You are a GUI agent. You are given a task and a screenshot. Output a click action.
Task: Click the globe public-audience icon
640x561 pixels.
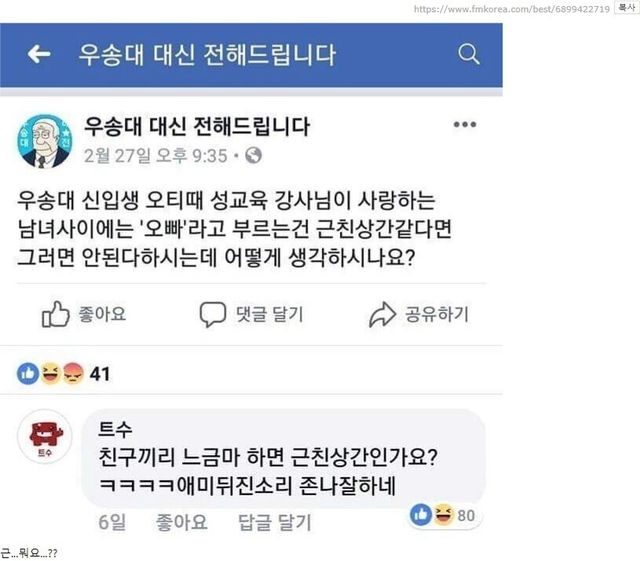253,156
